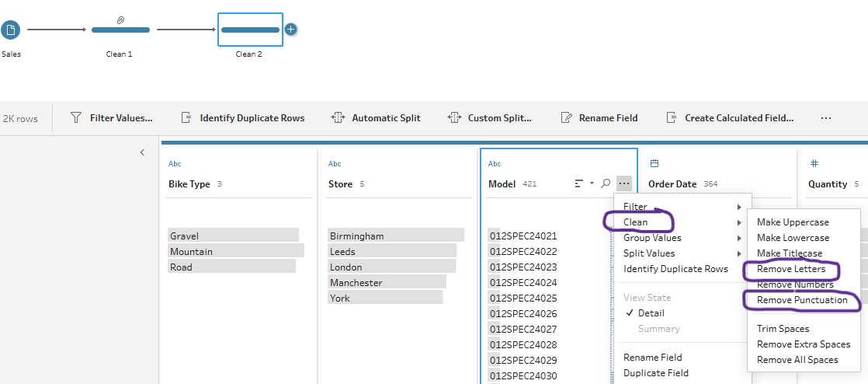The height and width of the screenshot is (384, 868).
Task: Collapse the left pane using chevron
Action: pyautogui.click(x=142, y=152)
